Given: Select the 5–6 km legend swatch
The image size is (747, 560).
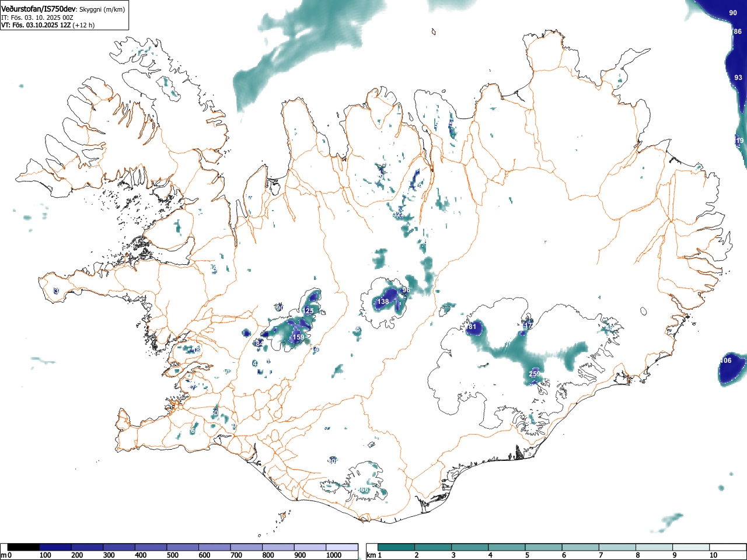Looking at the screenshot, I should point(544,547).
